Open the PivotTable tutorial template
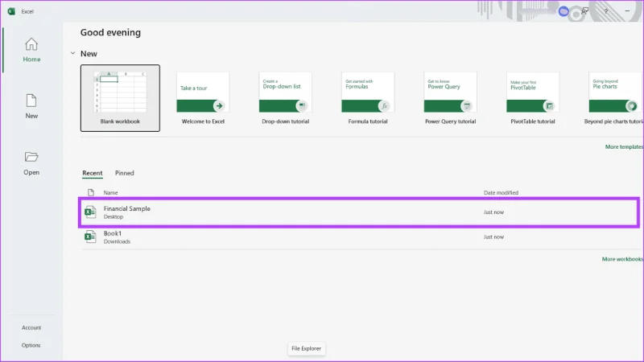 tap(533, 98)
